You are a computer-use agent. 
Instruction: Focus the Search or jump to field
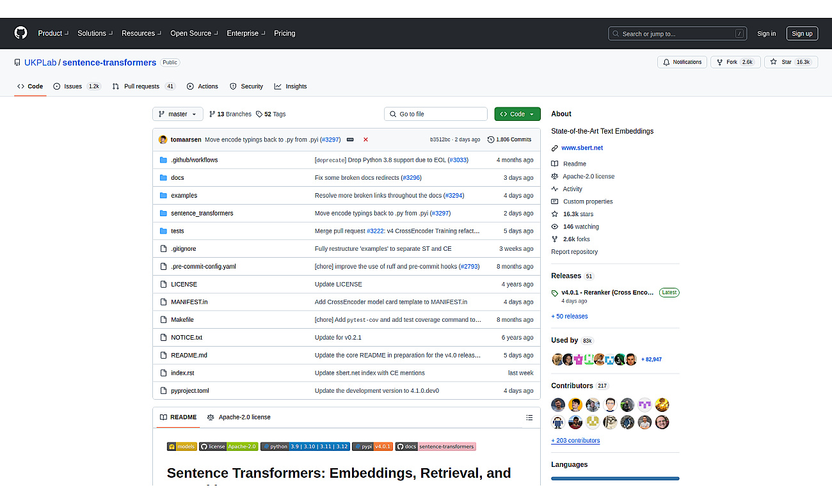678,34
